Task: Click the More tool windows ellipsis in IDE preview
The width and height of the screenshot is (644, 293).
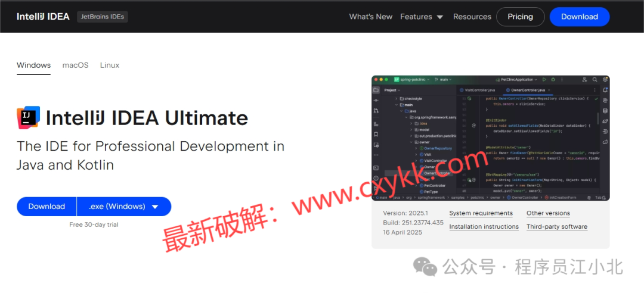Action: coord(376,155)
